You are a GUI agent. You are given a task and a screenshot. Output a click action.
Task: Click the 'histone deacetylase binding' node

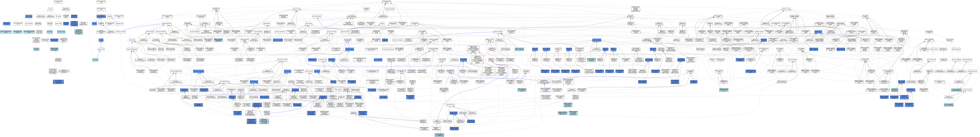17,32
